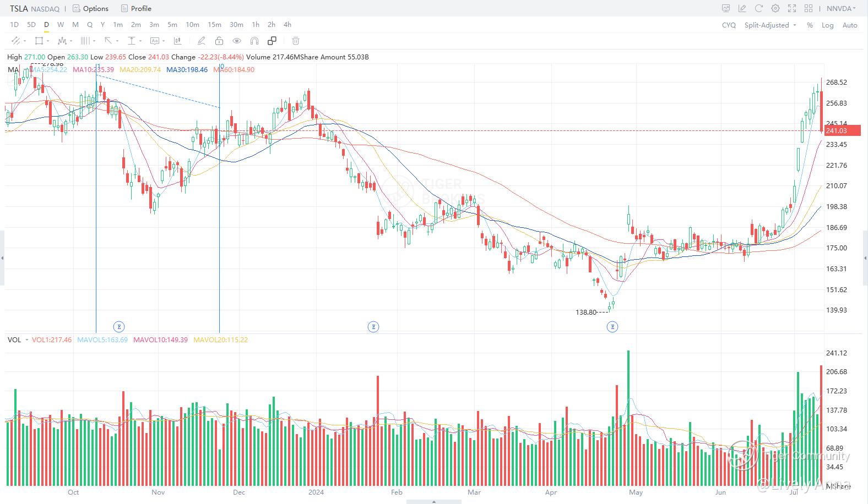Click the MA60:184.90 indicator label

click(234, 69)
